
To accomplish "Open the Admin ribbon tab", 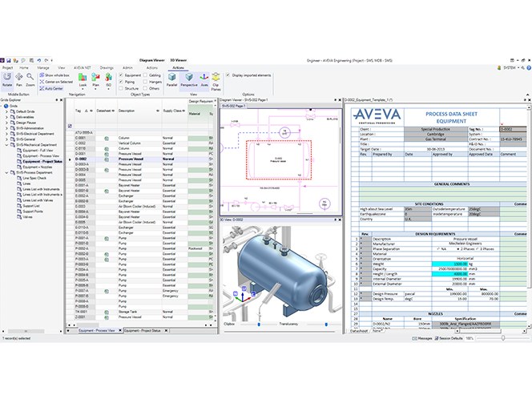I will tap(127, 68).
